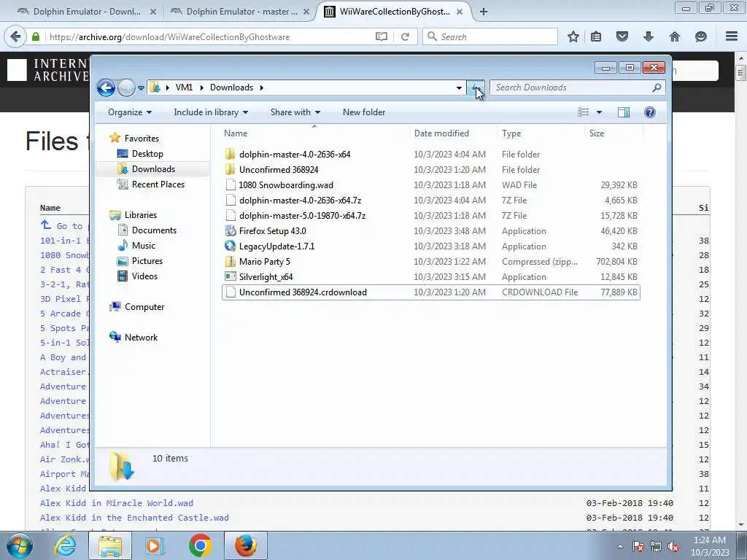Create a New folder
747x560 pixels.
click(364, 112)
